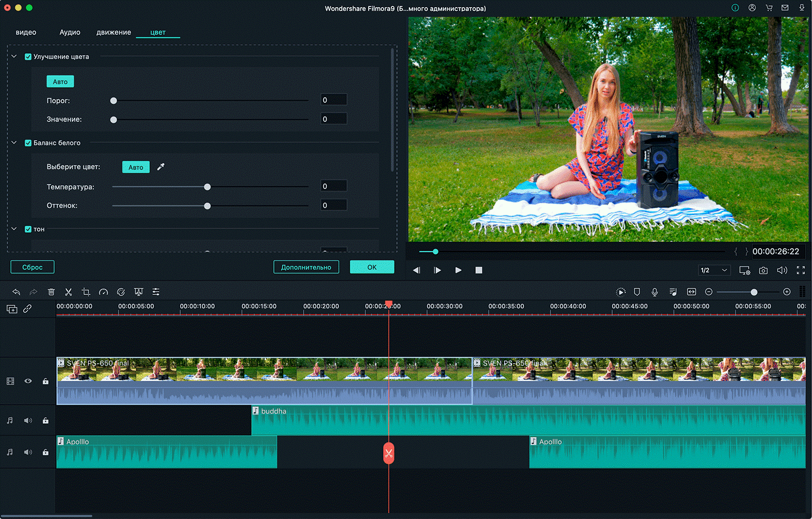Uncheck the Улучшение цвета checkbox
The width and height of the screenshot is (812, 519).
pyautogui.click(x=28, y=56)
